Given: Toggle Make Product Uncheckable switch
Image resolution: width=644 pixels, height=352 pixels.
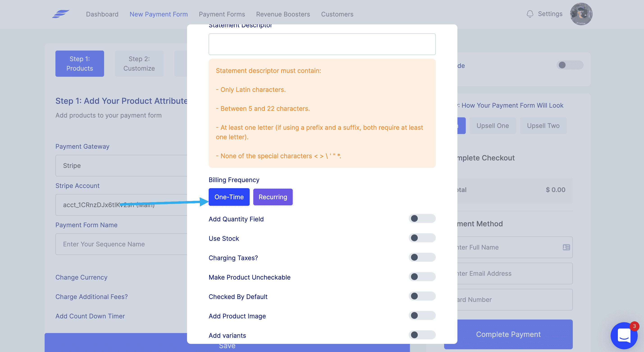Looking at the screenshot, I should coord(422,277).
